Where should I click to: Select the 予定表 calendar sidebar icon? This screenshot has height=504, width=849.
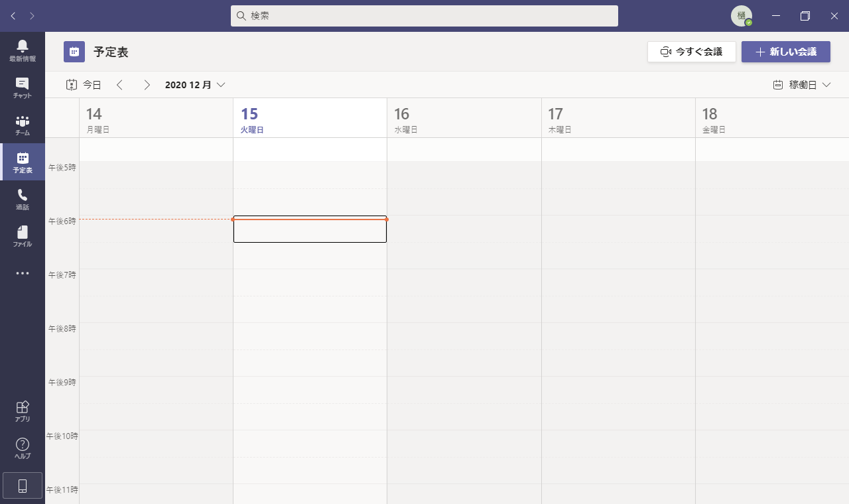pos(23,162)
